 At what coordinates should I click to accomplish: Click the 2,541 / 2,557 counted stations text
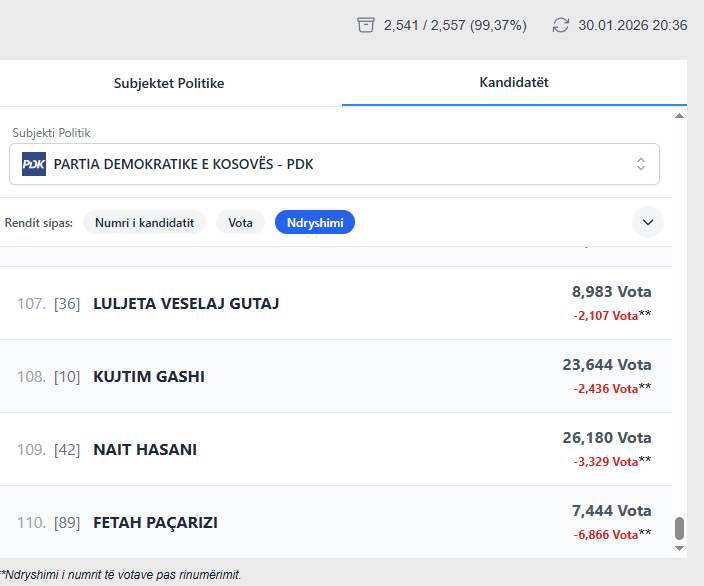click(455, 25)
